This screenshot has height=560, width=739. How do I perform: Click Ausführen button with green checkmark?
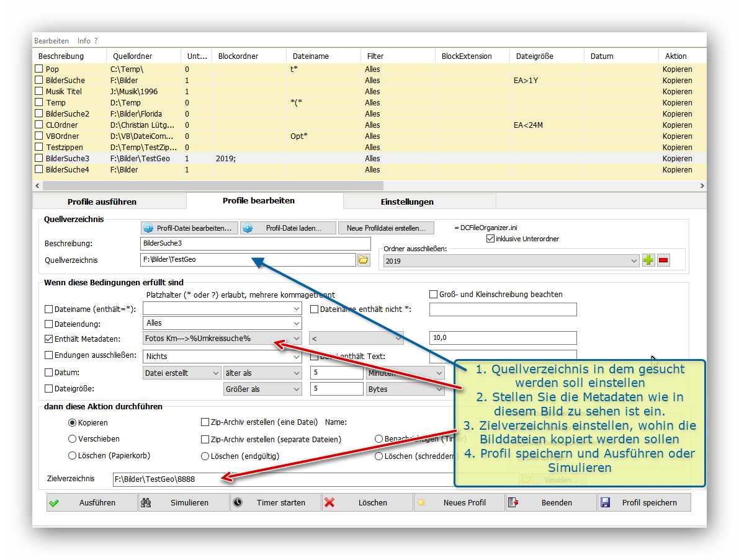tap(92, 502)
